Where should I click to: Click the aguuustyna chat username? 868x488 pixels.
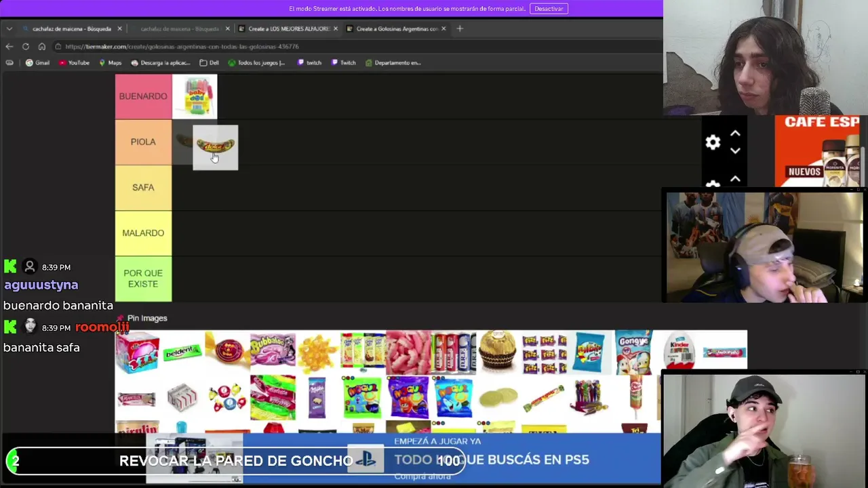(x=41, y=285)
